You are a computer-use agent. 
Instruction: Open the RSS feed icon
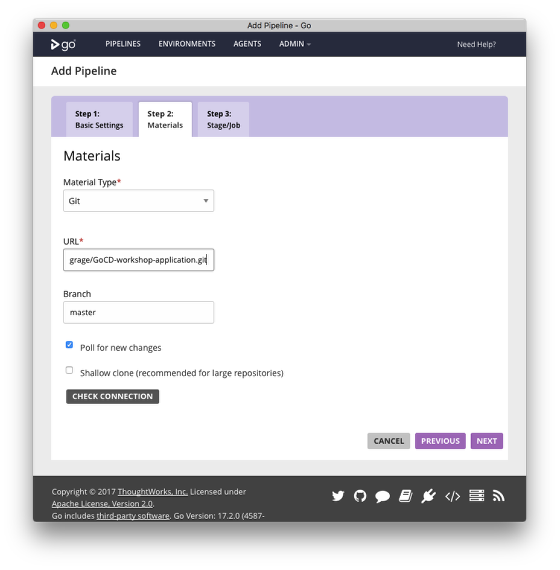pyautogui.click(x=499, y=496)
